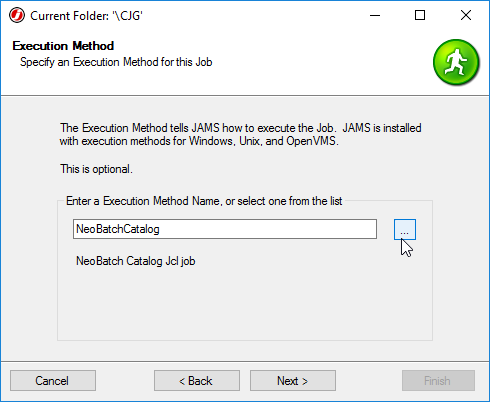Image resolution: width=490 pixels, height=402 pixels.
Task: Maximize the wizard window
Action: point(420,15)
